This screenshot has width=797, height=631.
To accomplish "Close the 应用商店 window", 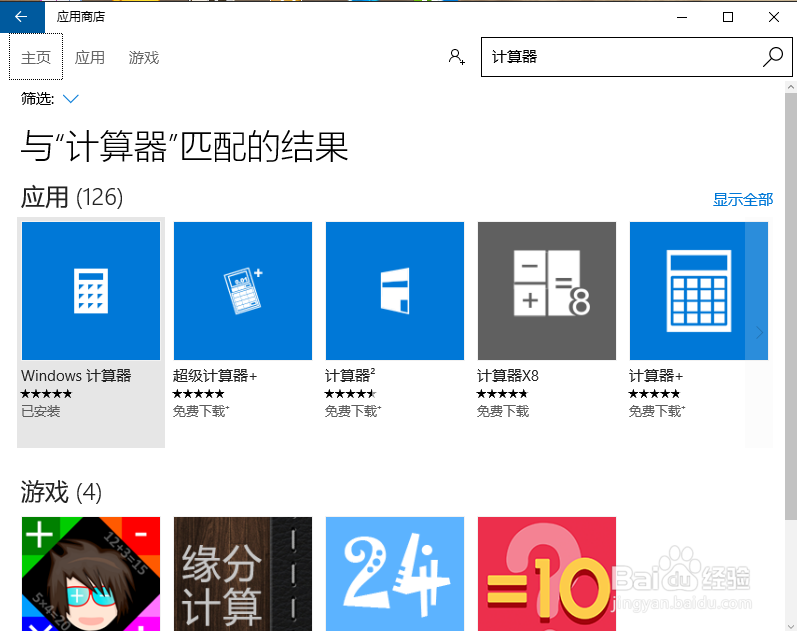I will [774, 17].
